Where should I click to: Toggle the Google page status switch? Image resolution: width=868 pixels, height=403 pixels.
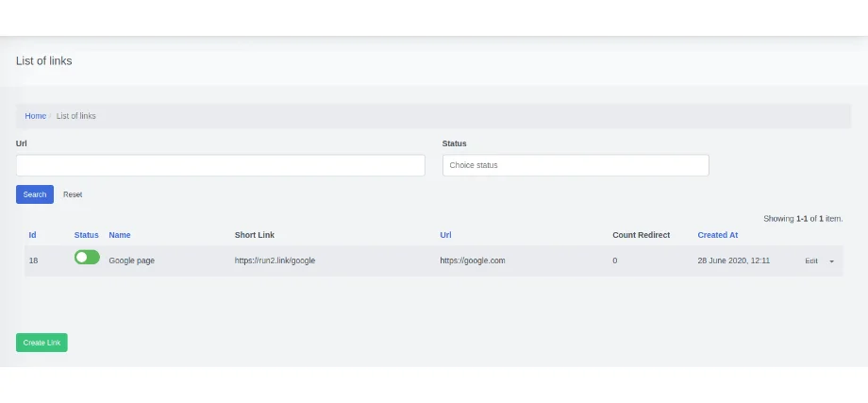(87, 258)
